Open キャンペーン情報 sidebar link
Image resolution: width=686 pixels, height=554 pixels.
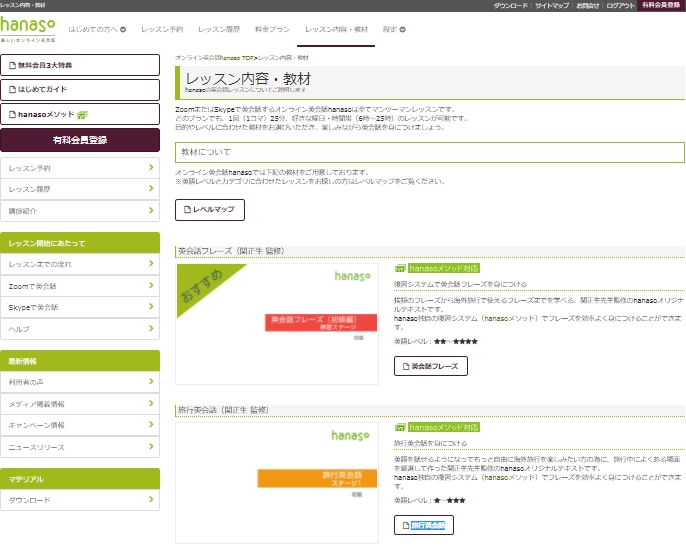click(80, 425)
